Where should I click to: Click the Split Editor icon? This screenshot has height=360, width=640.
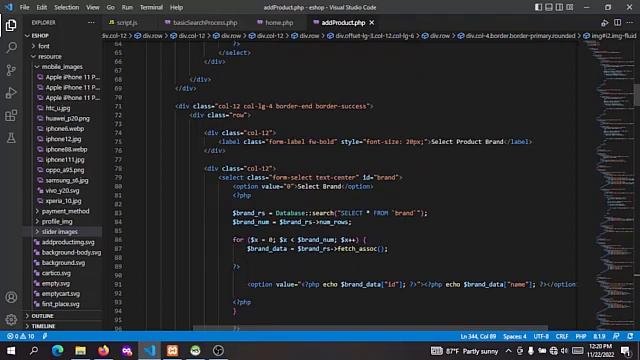617,22
